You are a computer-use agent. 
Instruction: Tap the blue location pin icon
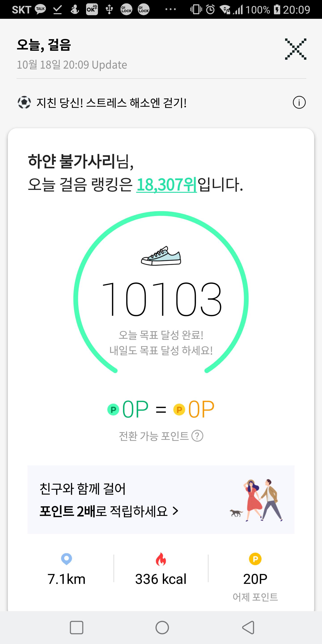click(66, 559)
